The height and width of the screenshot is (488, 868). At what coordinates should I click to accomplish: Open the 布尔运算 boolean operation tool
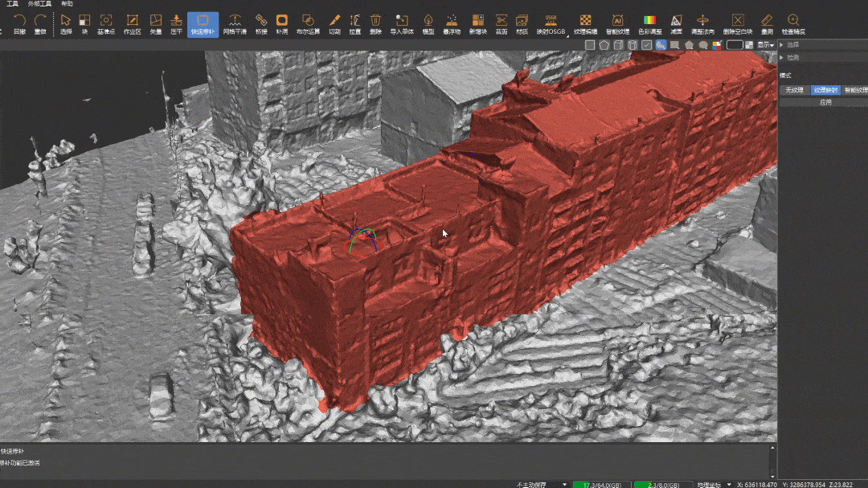[307, 23]
